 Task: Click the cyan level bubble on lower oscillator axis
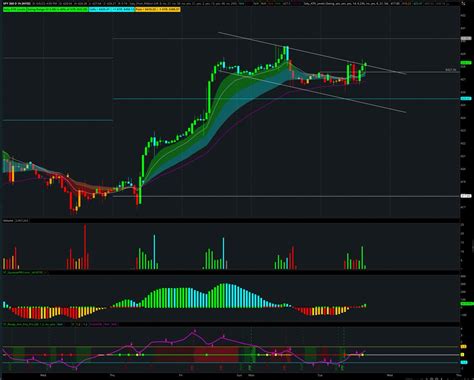pos(463,362)
